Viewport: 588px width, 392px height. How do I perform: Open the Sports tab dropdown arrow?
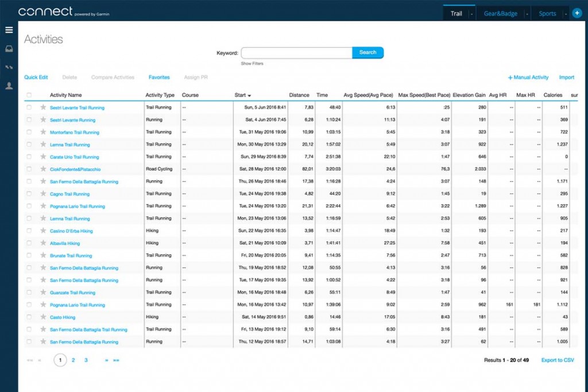point(566,14)
